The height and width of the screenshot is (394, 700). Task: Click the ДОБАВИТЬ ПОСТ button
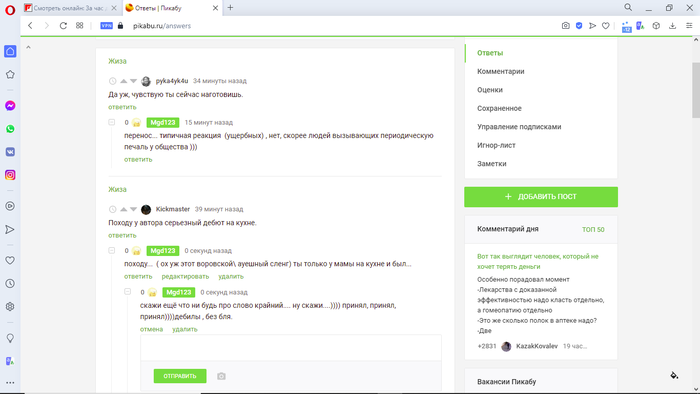[x=541, y=197]
